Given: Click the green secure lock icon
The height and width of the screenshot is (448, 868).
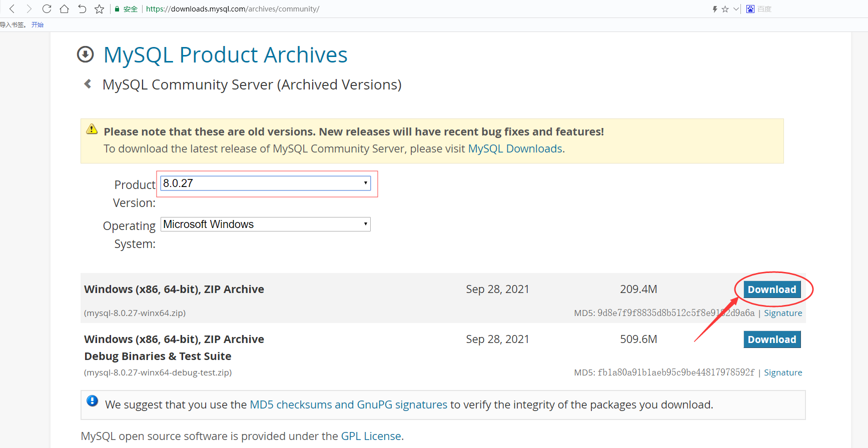Looking at the screenshot, I should pyautogui.click(x=117, y=9).
